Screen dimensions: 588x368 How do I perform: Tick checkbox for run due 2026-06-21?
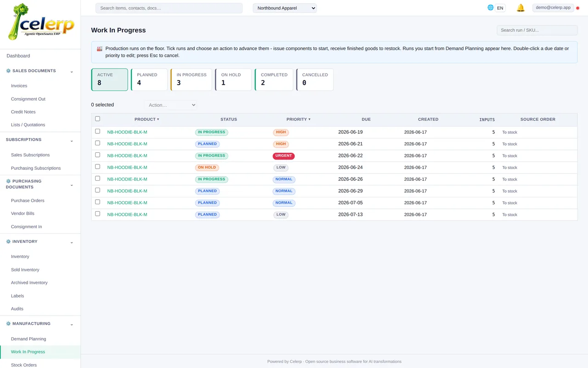(97, 143)
